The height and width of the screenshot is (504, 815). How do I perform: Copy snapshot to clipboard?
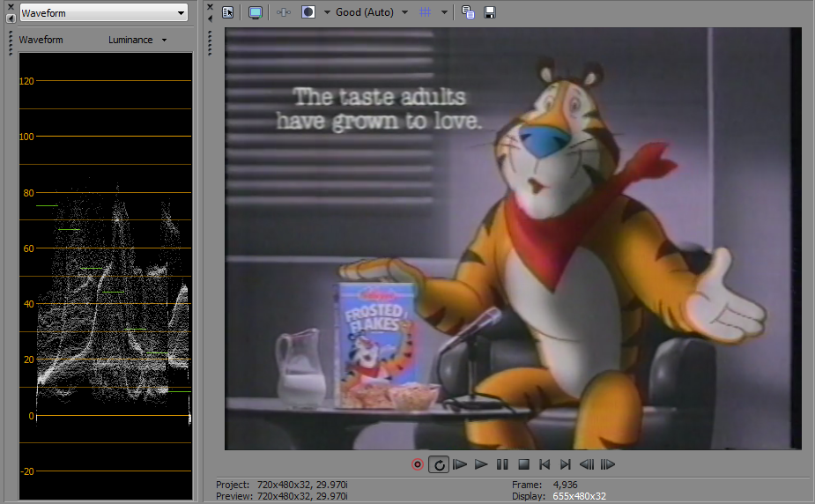(x=468, y=12)
